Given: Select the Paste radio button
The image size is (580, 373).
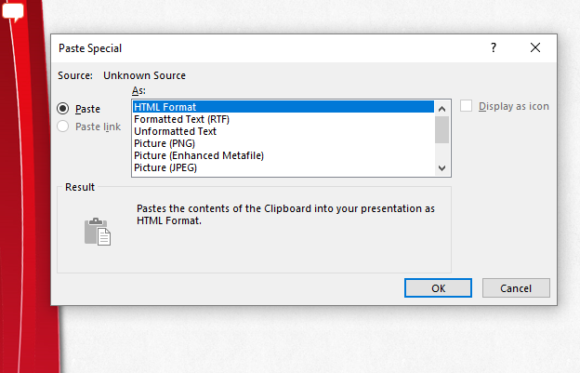Looking at the screenshot, I should click(63, 108).
